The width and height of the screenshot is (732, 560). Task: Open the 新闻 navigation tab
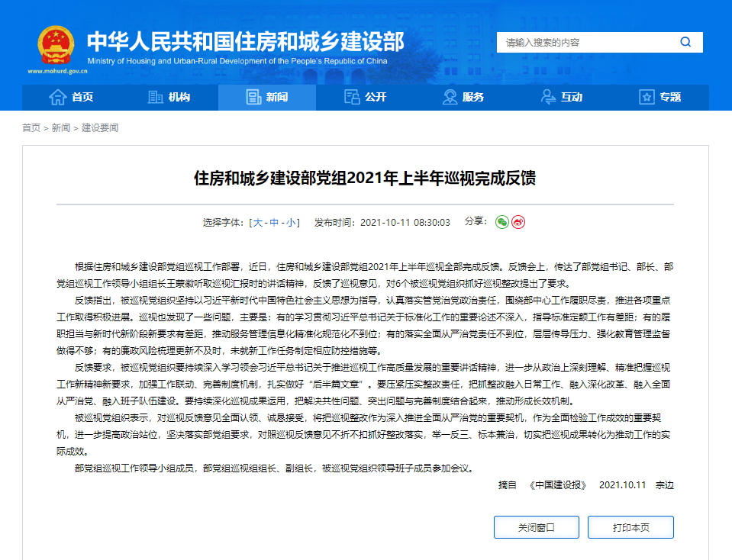click(x=267, y=97)
